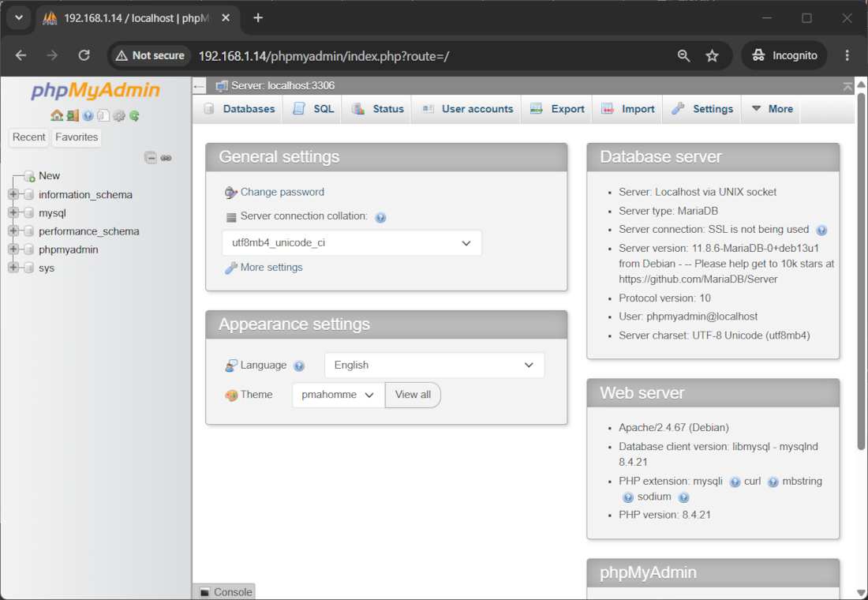Click the browser address bar URL
Image resolution: width=868 pixels, height=600 pixels.
(324, 56)
